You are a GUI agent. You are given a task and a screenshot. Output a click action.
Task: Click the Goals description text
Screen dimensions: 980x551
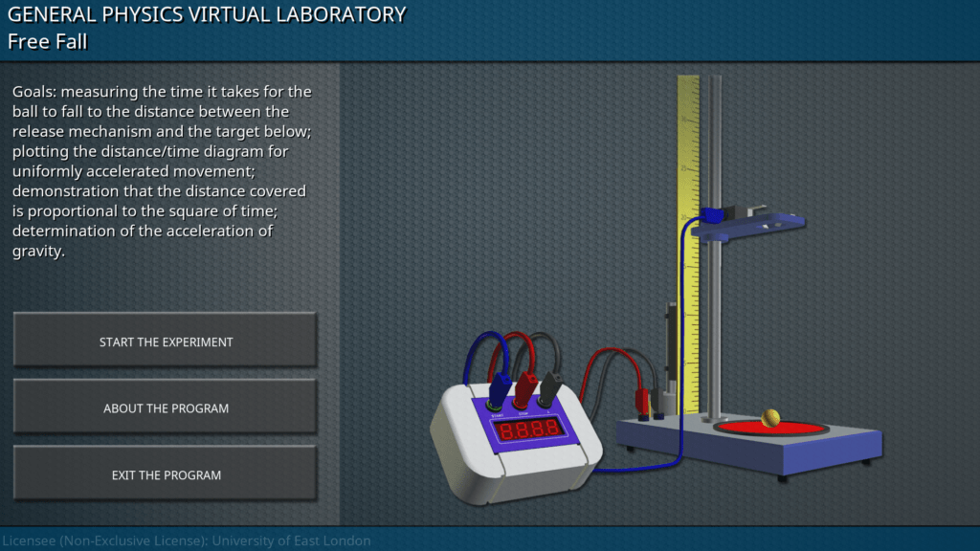pos(163,171)
